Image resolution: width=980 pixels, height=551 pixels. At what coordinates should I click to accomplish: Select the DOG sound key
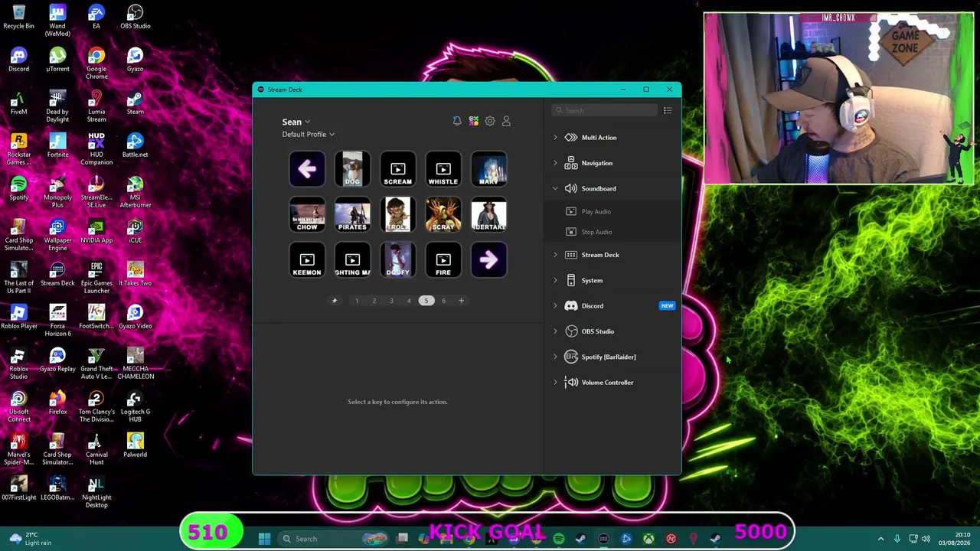(352, 169)
